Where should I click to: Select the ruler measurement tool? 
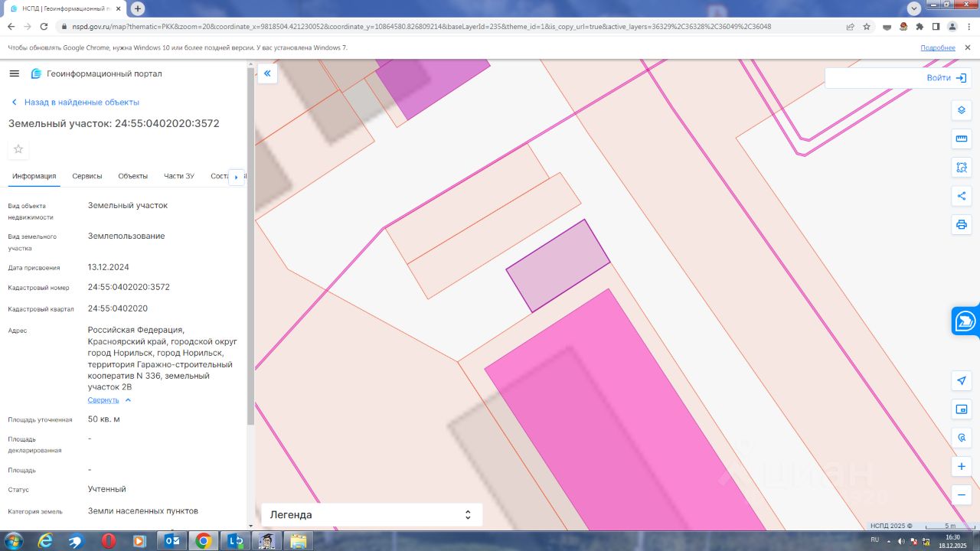[962, 139]
